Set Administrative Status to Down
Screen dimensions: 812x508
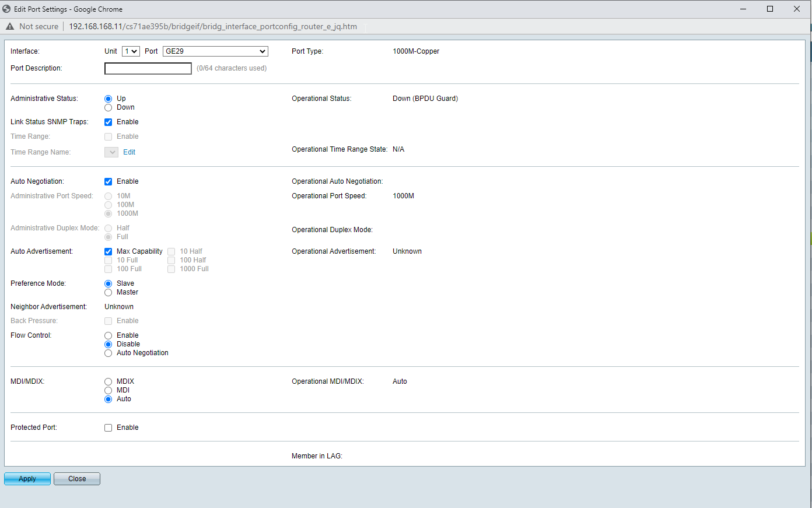tap(108, 108)
